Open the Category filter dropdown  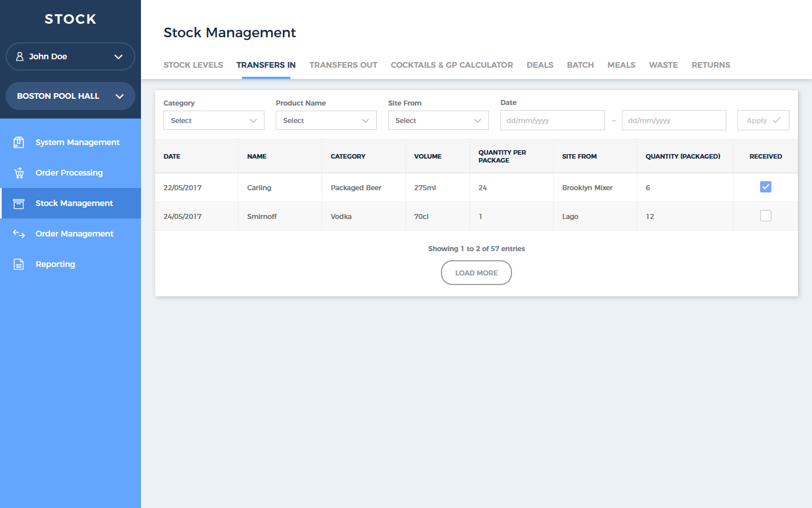pyautogui.click(x=214, y=120)
